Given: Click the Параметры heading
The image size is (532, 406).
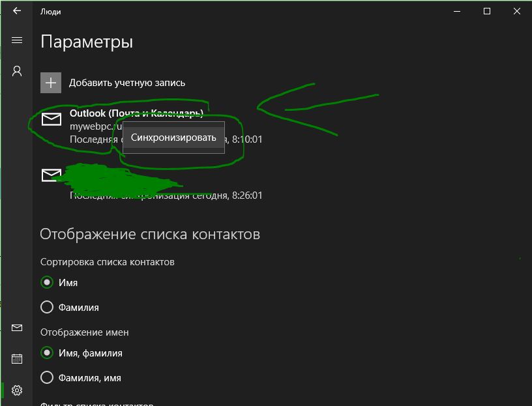Looking at the screenshot, I should [x=87, y=42].
